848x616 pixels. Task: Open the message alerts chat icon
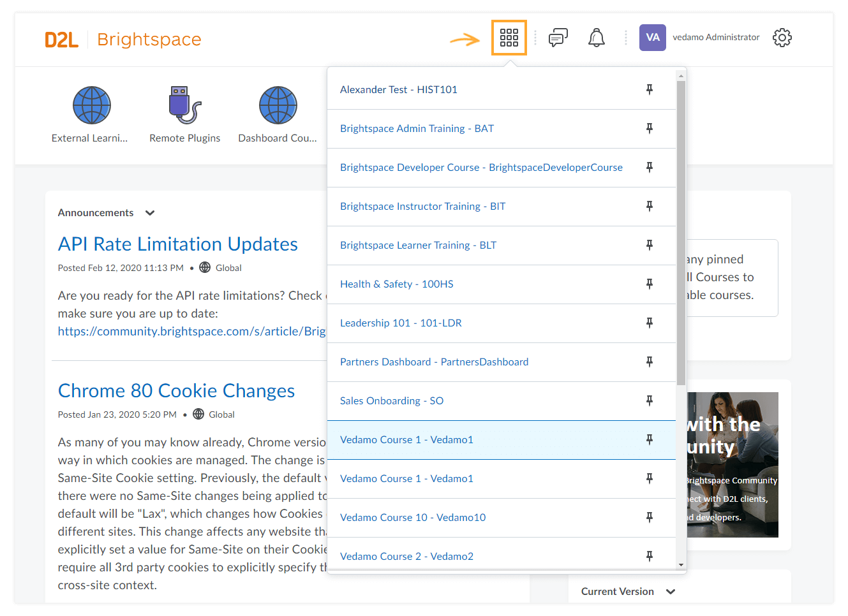click(x=558, y=38)
